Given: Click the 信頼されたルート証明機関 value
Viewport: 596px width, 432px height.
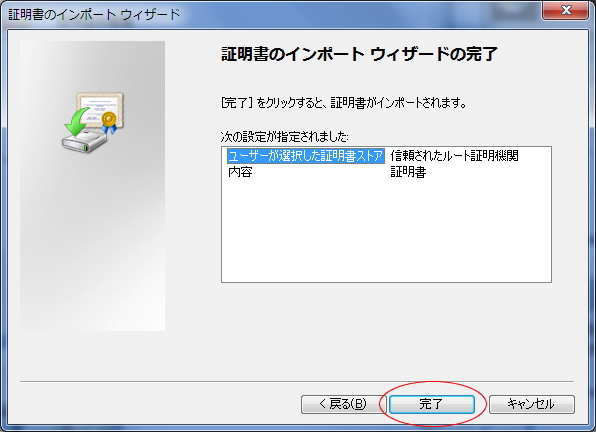Looking at the screenshot, I should click(x=454, y=156).
